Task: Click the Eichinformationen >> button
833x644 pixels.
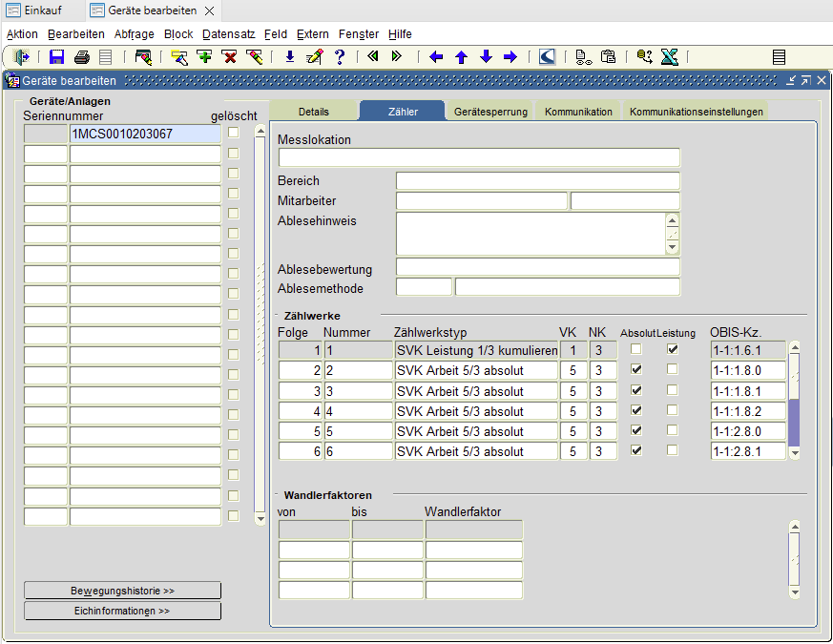Action: [x=122, y=611]
